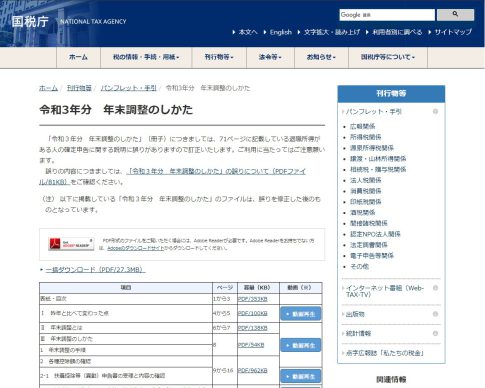Open 所得税関係 in sidebar list
Screen dimensions: 485x388
pos(365,137)
